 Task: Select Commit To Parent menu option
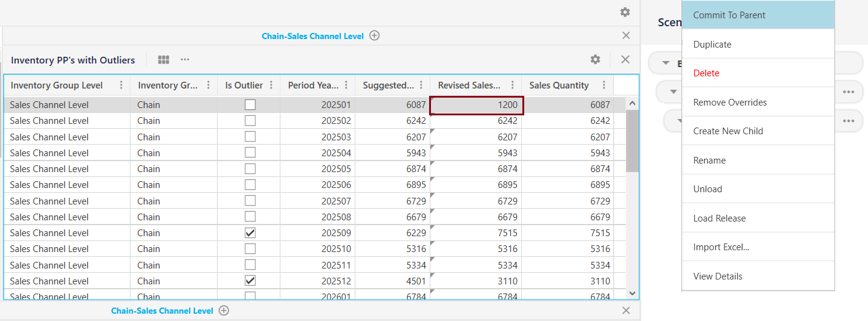click(758, 15)
